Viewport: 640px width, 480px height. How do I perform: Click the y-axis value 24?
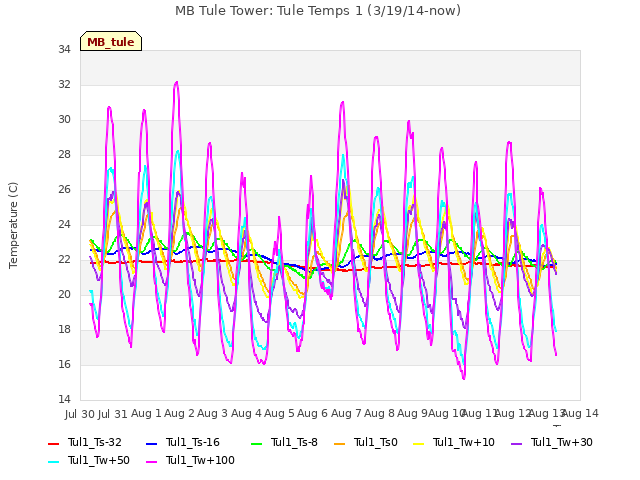tap(64, 224)
